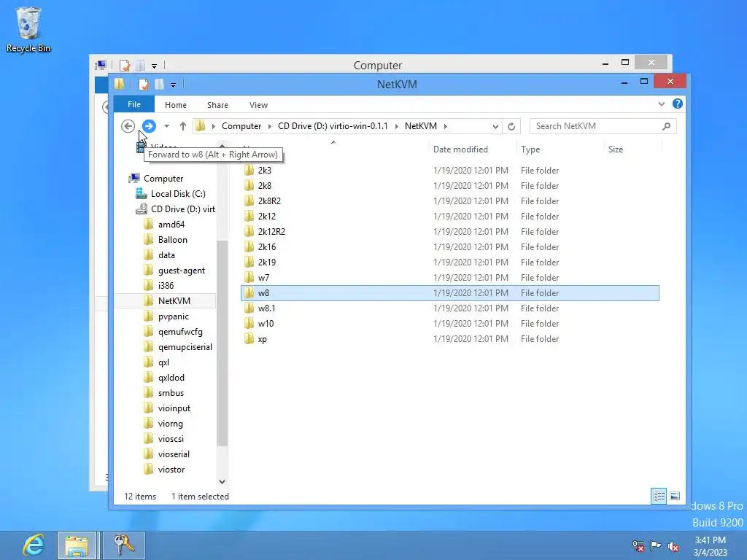Click the Forward to w8 arrow button
Image resolution: width=747 pixels, height=560 pixels.
[149, 126]
